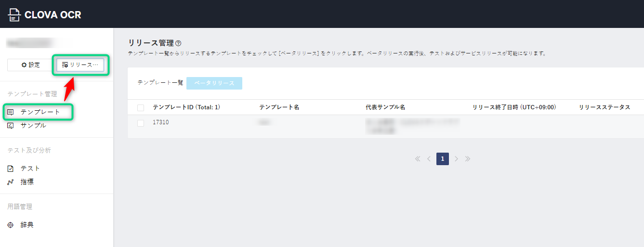
Task: Click the 指標 graph icon
Action: [x=11, y=182]
